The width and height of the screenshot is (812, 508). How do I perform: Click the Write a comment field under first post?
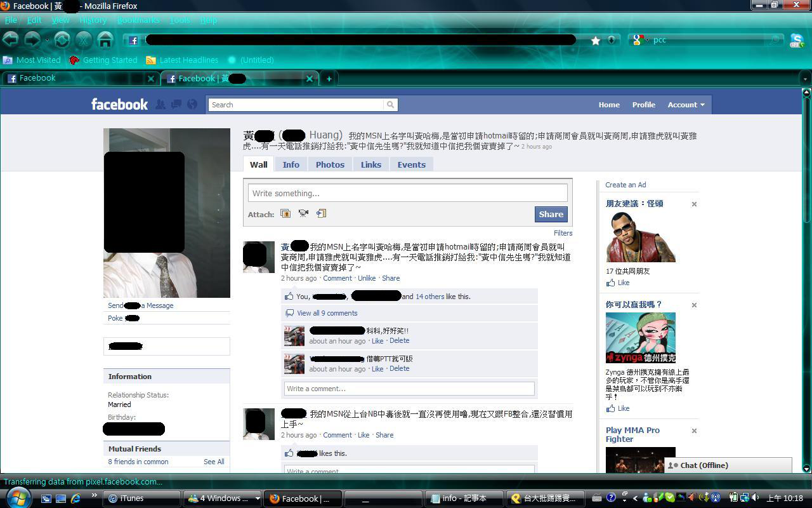point(409,389)
